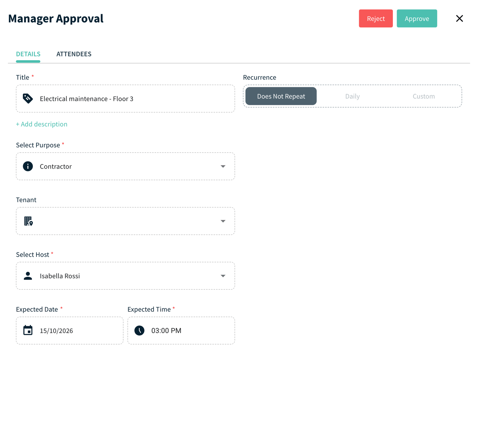Choose Custom recurrence option
Viewport: 478px width, 448px height.
pyautogui.click(x=424, y=96)
